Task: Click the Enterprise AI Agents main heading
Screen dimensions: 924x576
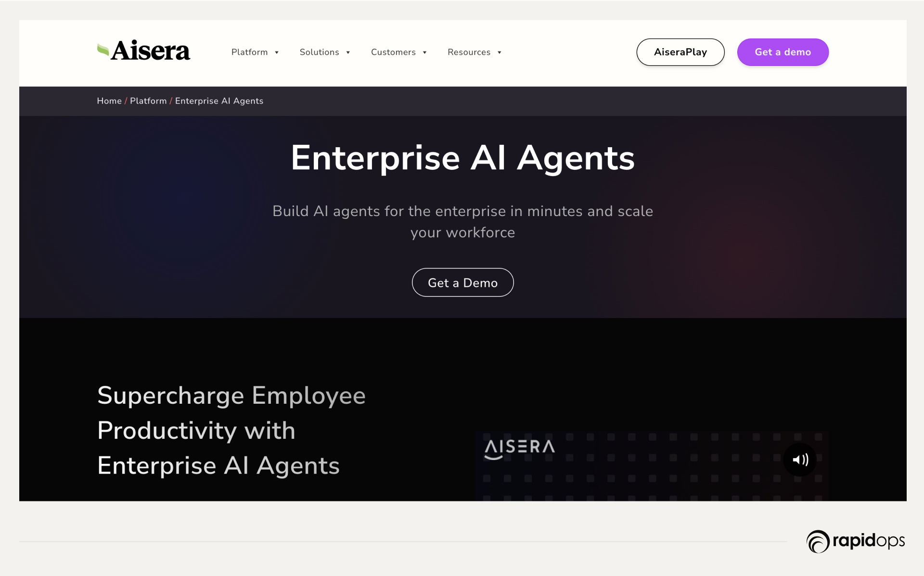Action: [x=462, y=158]
